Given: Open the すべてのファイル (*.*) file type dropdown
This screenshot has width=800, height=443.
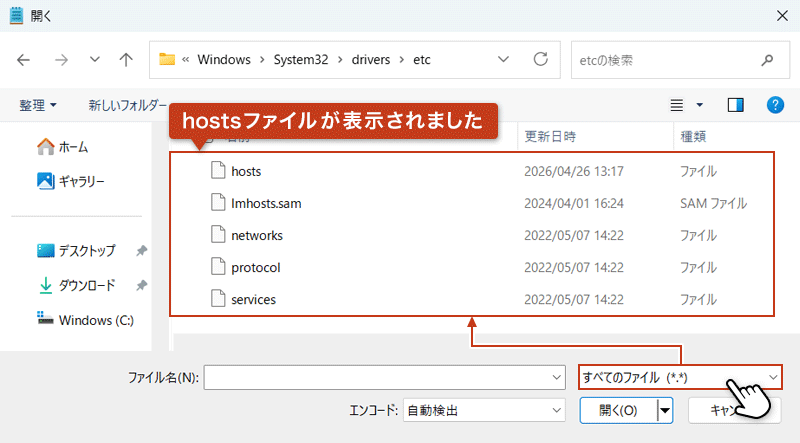Looking at the screenshot, I should click(x=680, y=377).
